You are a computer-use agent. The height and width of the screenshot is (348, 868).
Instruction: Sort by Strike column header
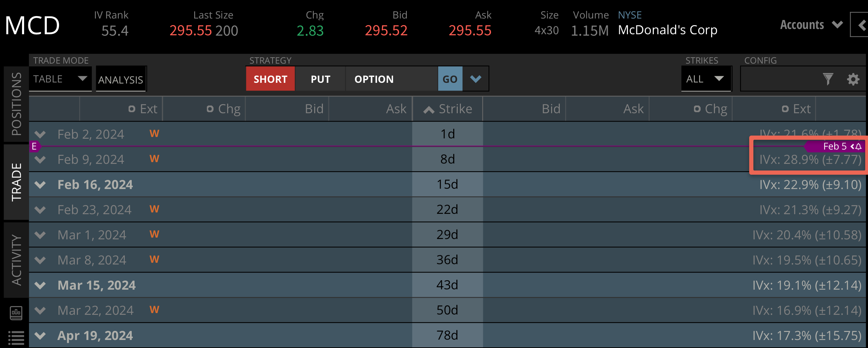tap(448, 109)
